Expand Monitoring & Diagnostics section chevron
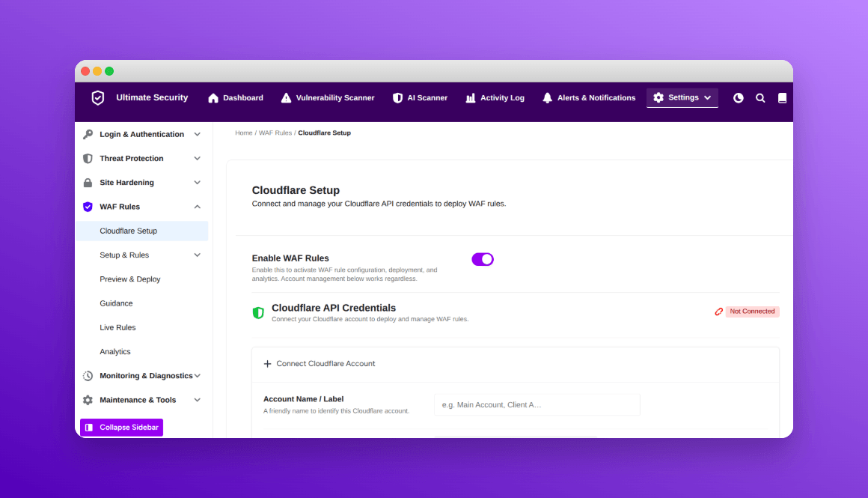The height and width of the screenshot is (498, 868). [x=197, y=376]
